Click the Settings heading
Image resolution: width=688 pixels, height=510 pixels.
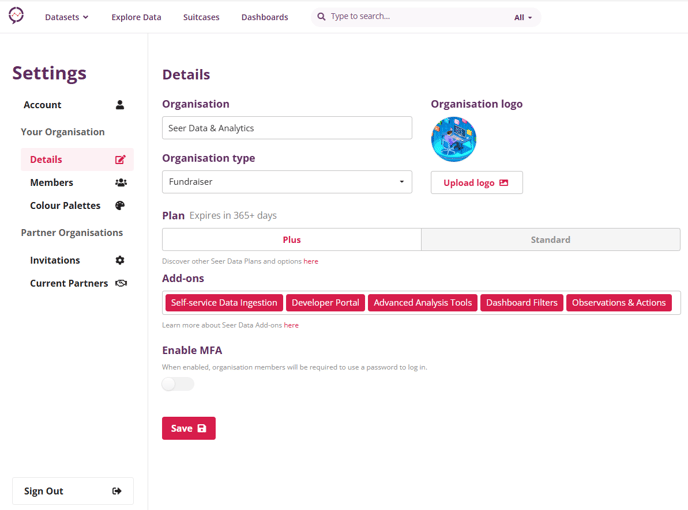49,73
